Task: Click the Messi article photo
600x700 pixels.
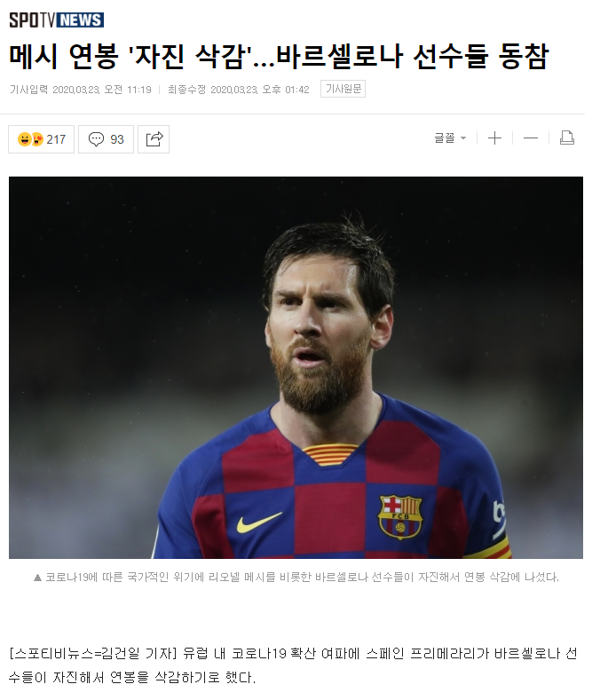Action: (296, 367)
